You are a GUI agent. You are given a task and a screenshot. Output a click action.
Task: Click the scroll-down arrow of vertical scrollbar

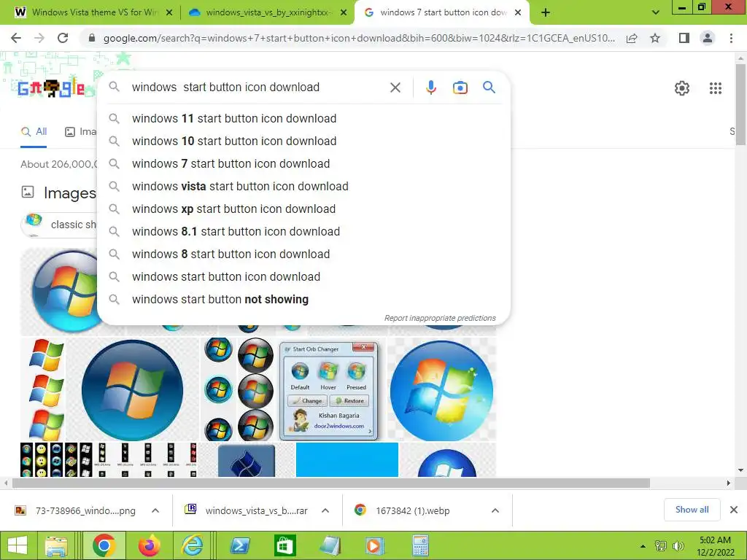pyautogui.click(x=740, y=470)
